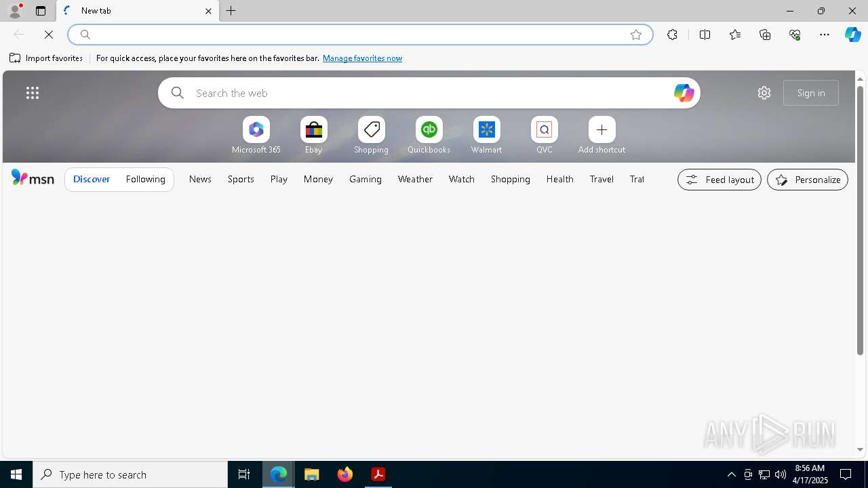Go back with the back arrow

point(19,35)
